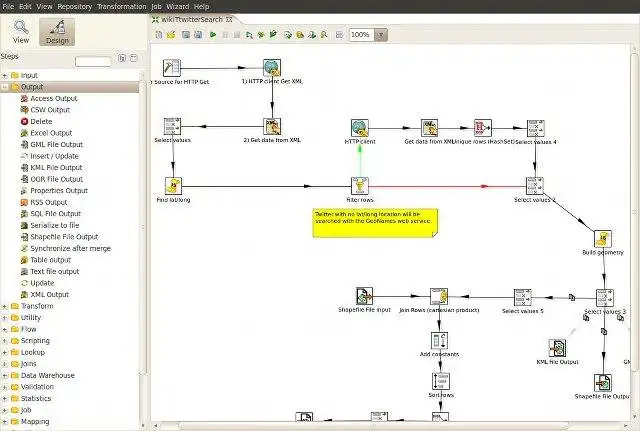Expand the Joins folder

pos(4,364)
